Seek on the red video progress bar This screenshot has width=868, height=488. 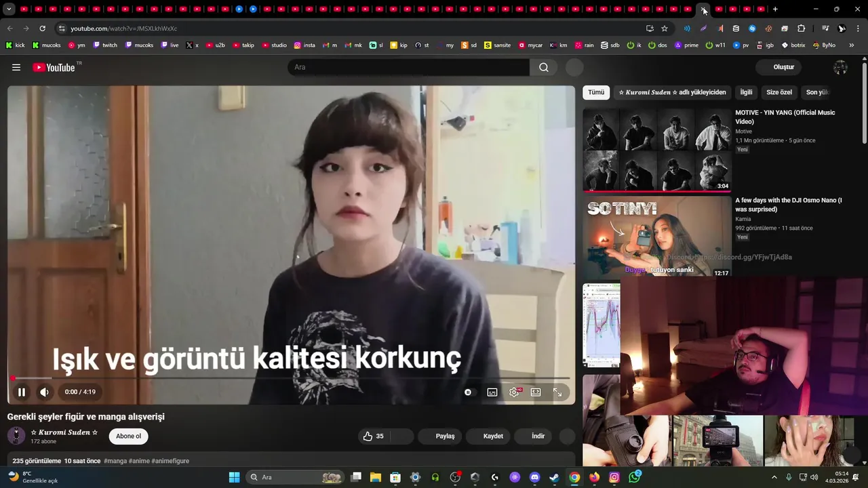292,378
